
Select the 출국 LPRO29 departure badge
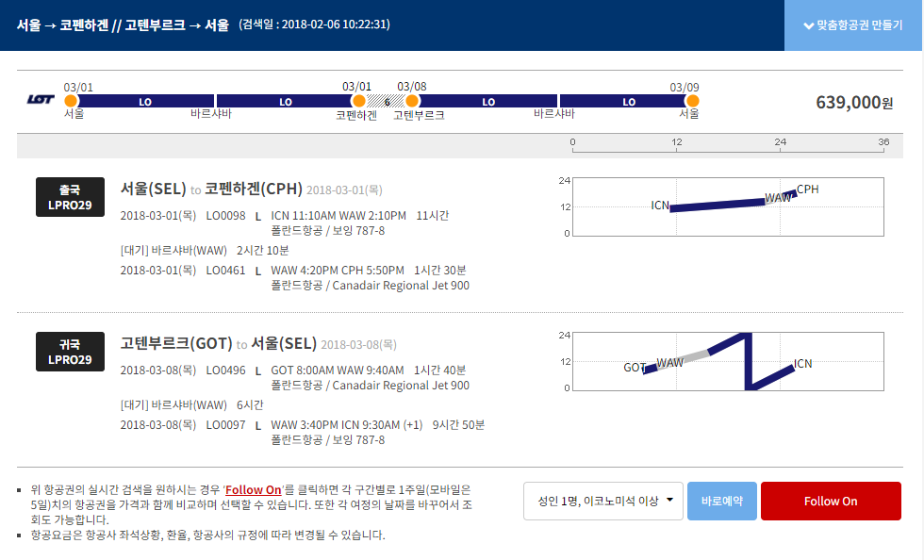coord(70,196)
